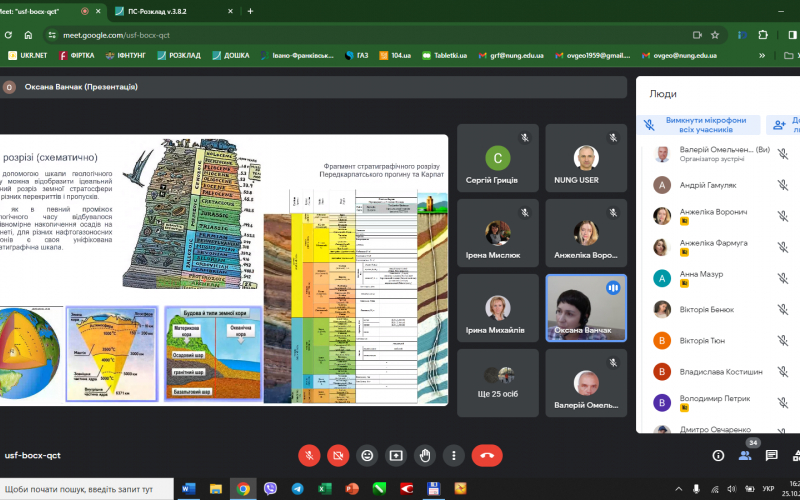Open РОЗКЛАД bookmark
This screenshot has height=500, width=800.
[179, 55]
